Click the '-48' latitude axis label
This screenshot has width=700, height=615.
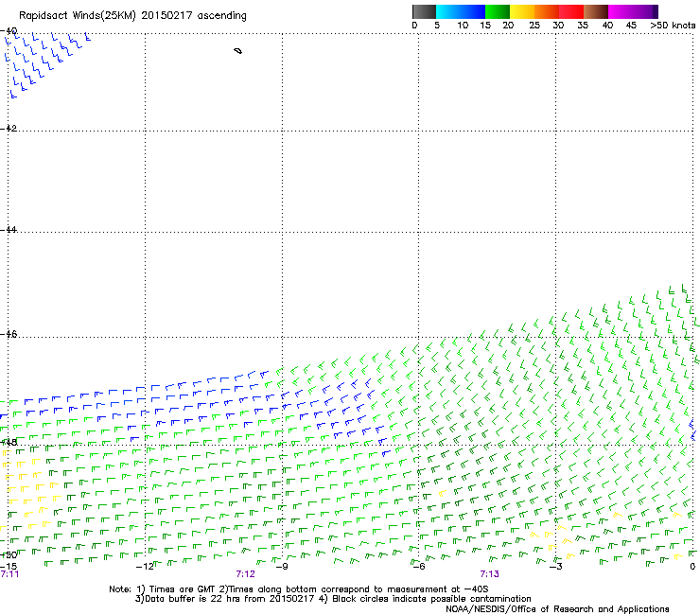(x=9, y=442)
